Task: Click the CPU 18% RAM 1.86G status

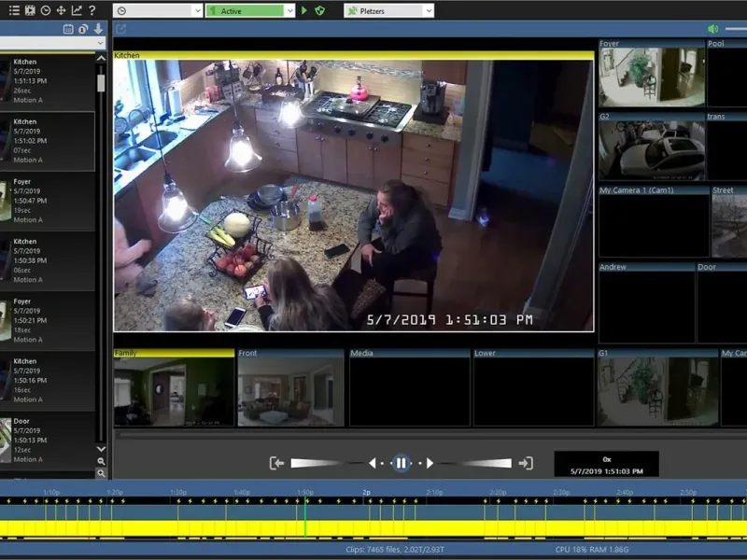Action: pos(592,550)
